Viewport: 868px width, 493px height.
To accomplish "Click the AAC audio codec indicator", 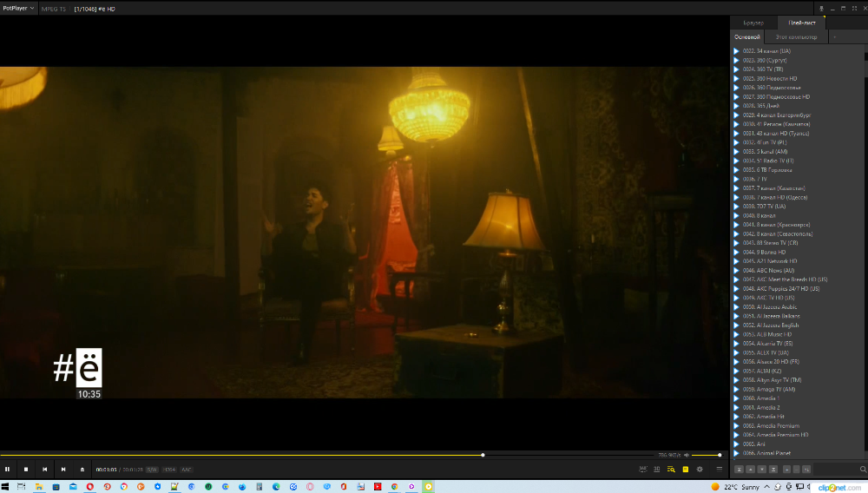I will (187, 470).
